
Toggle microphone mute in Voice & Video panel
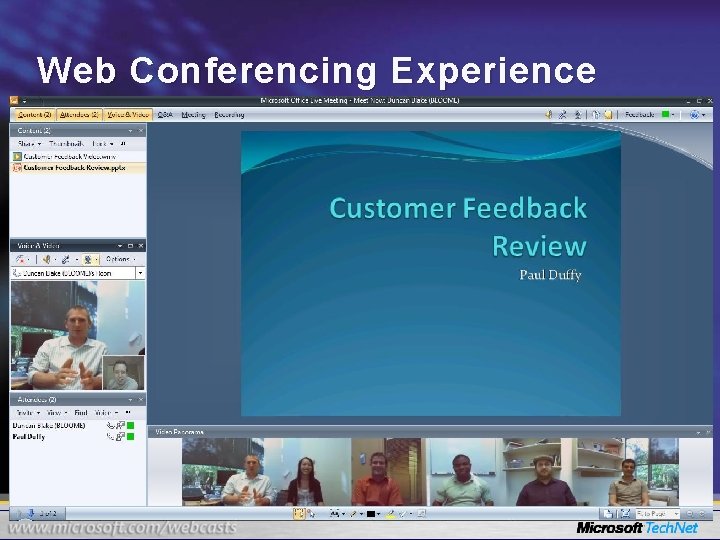click(x=66, y=259)
